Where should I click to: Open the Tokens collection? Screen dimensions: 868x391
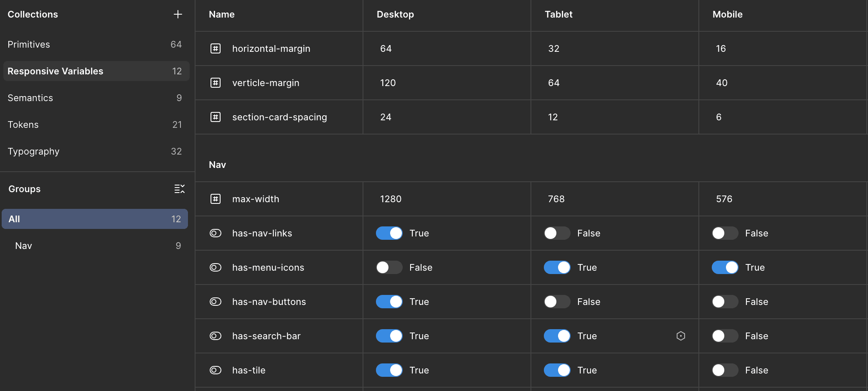pyautogui.click(x=23, y=124)
